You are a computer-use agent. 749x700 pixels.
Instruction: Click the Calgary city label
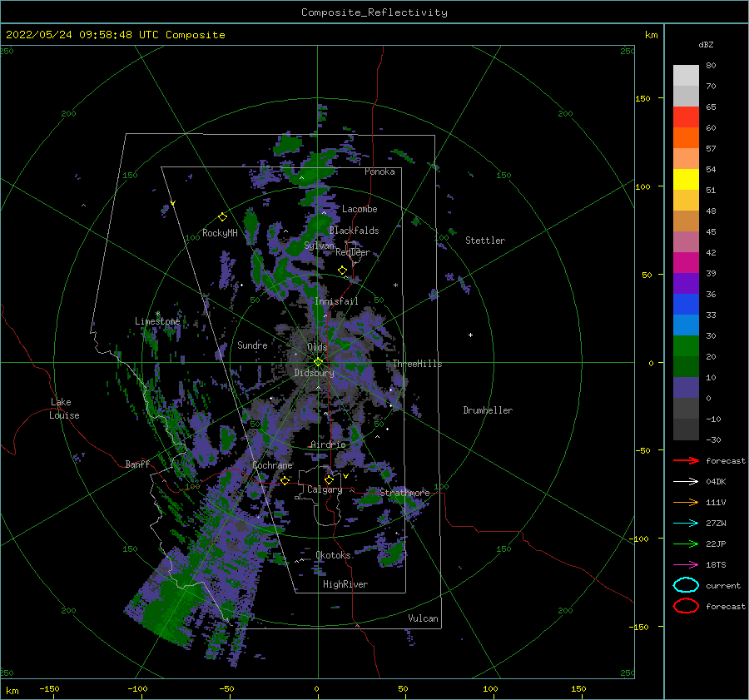[x=325, y=489]
